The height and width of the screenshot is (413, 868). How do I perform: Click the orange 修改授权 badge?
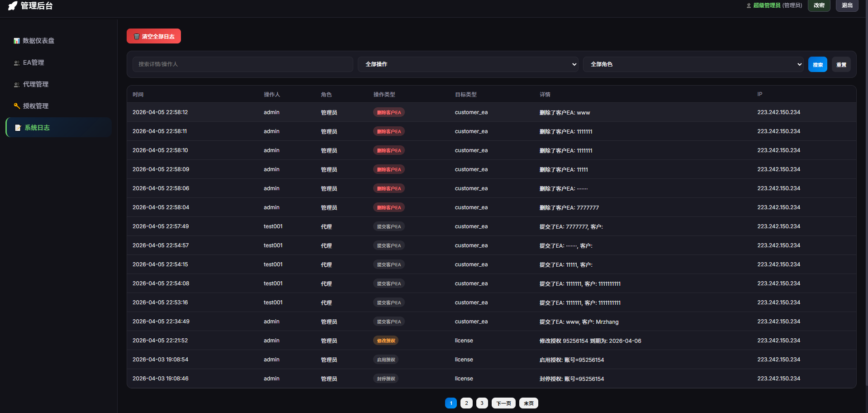point(386,341)
